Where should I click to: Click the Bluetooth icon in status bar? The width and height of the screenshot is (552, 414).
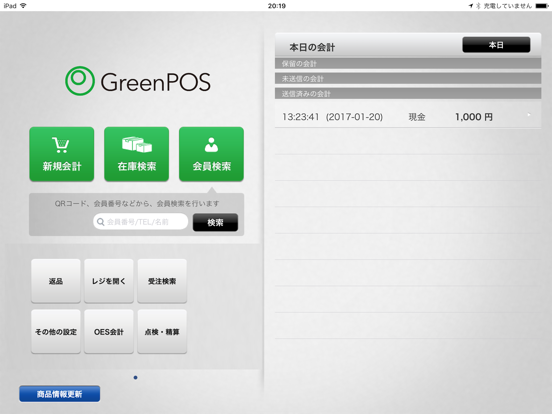tap(478, 6)
